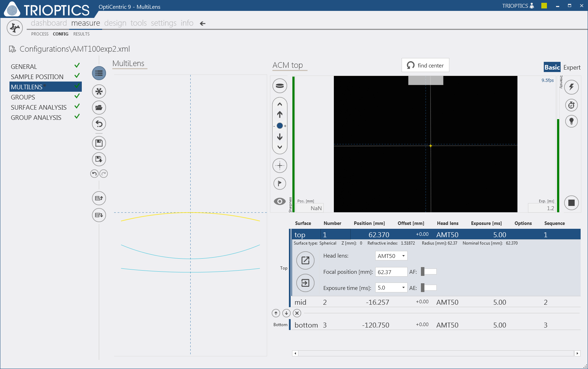Image resolution: width=588 pixels, height=369 pixels.
Task: Move surface up with circled up arrow
Action: click(276, 313)
